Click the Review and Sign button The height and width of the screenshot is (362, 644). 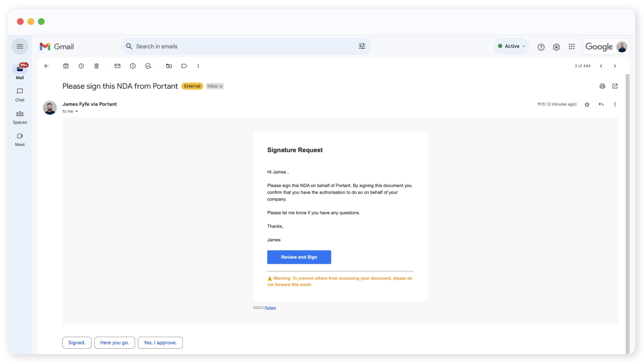(299, 257)
